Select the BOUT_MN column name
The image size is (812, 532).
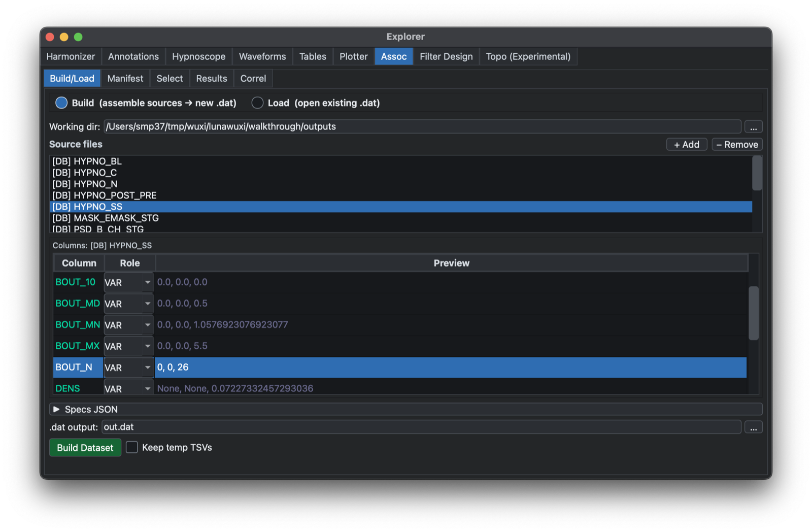[x=78, y=324]
